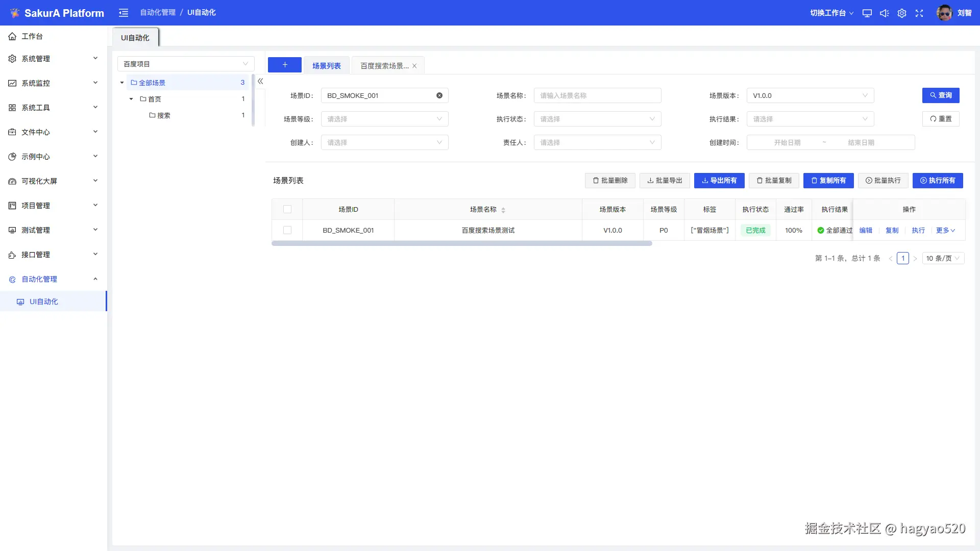Collapse the 首页 tree node arrow
980x551 pixels.
pyautogui.click(x=131, y=99)
